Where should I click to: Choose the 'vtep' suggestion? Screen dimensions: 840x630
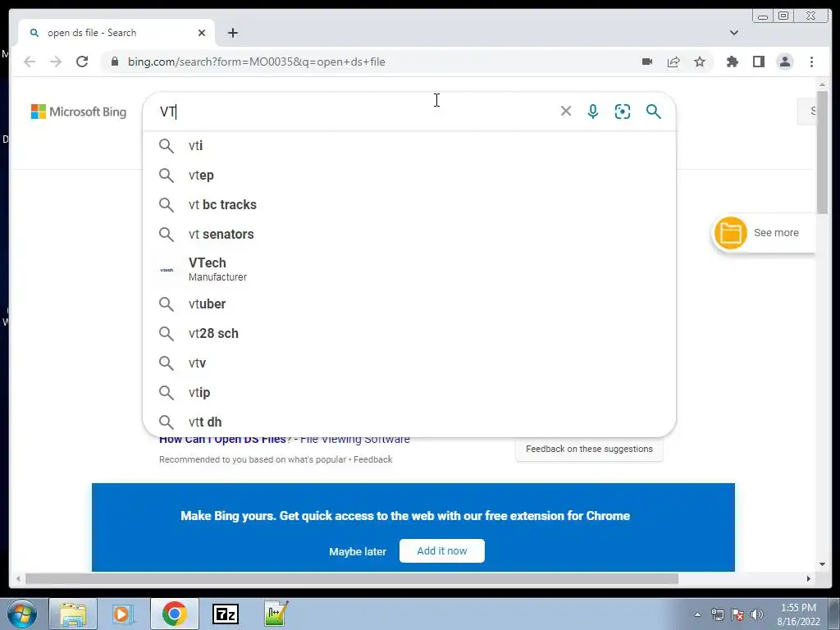[409, 176]
